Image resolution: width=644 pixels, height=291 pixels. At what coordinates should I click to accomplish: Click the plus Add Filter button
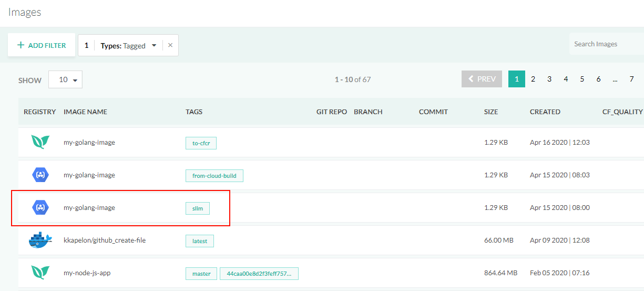(x=42, y=45)
